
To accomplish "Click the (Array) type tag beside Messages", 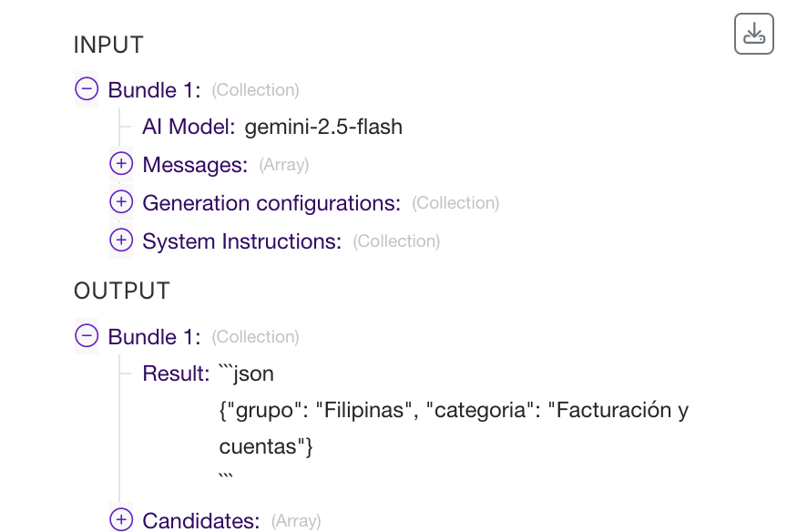I will pos(284,165).
